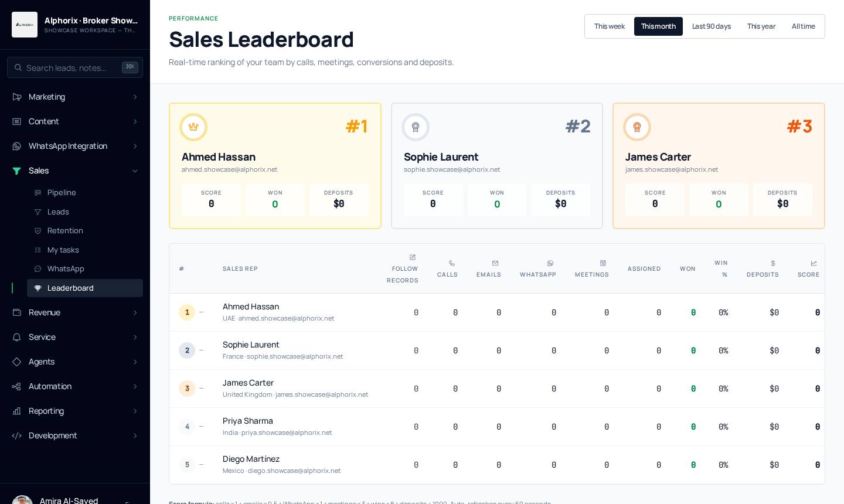844x504 pixels.
Task: Click the Development code icon in sidebar
Action: (x=17, y=435)
